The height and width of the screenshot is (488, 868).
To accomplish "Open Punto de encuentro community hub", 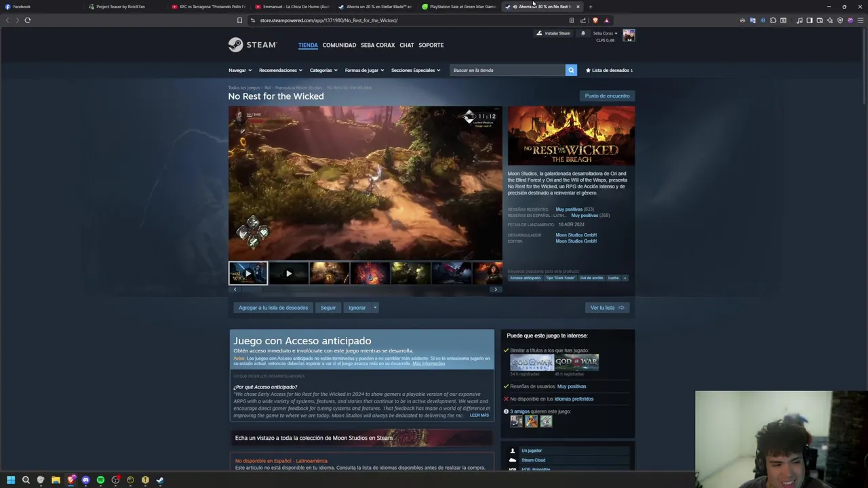I will click(x=607, y=96).
